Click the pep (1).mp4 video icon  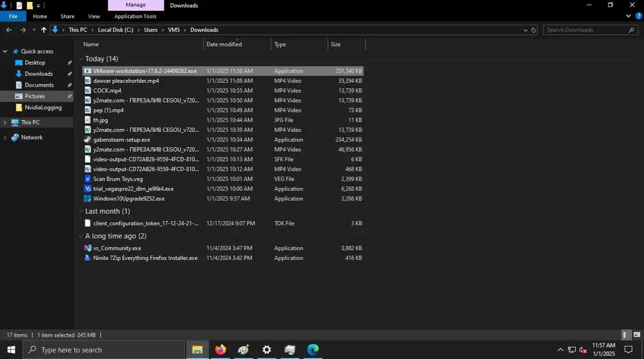point(88,110)
